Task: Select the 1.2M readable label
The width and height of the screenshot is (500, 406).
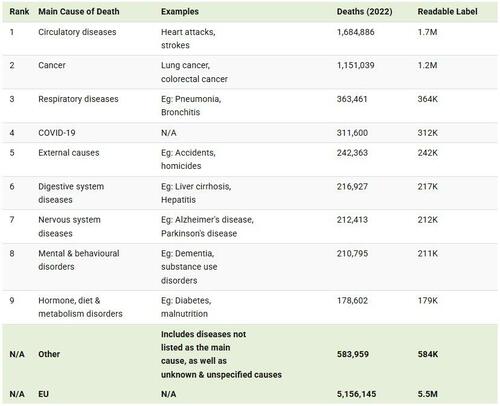Action: click(x=427, y=65)
